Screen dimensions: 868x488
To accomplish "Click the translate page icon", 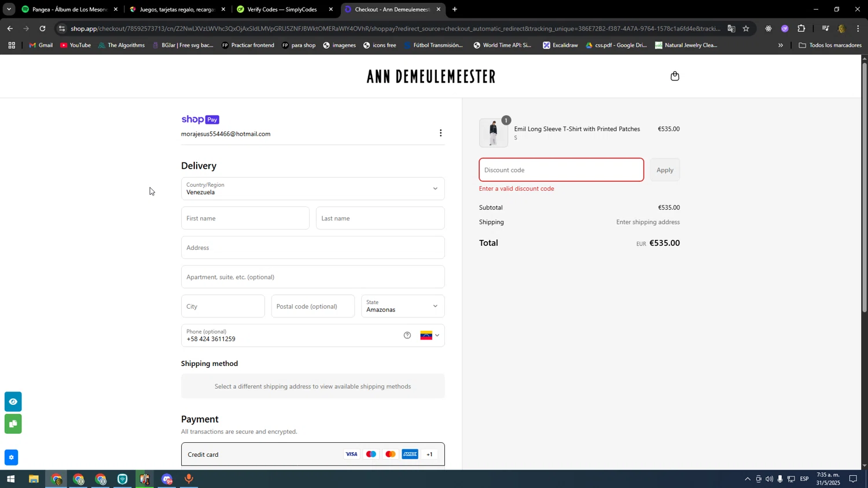I will pyautogui.click(x=731, y=28).
